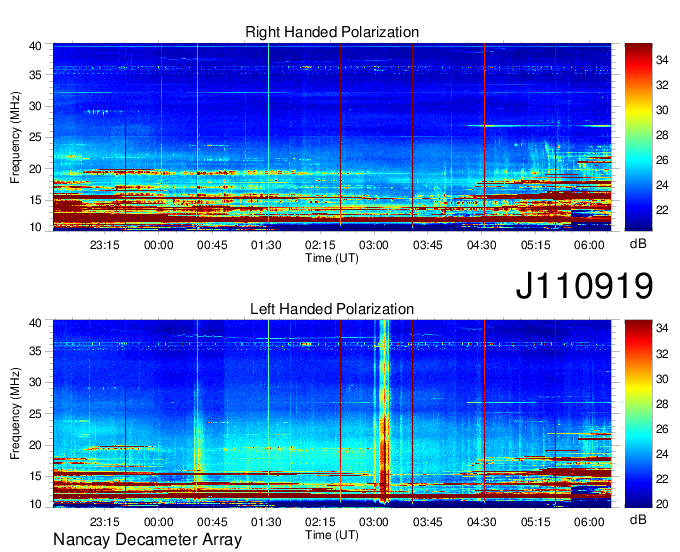Click the 03:45 tick under Right Handed plot
Screen dimensions: 680x552
[x=428, y=245]
